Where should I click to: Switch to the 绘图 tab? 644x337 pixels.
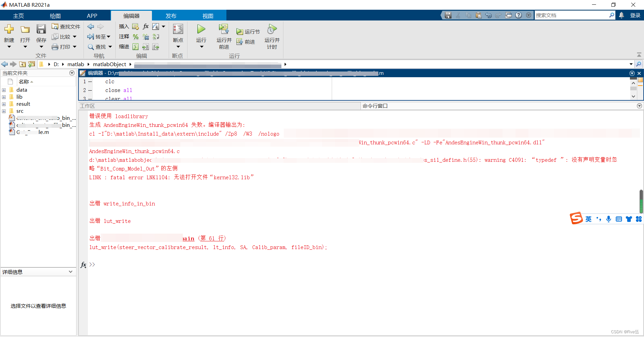point(55,16)
